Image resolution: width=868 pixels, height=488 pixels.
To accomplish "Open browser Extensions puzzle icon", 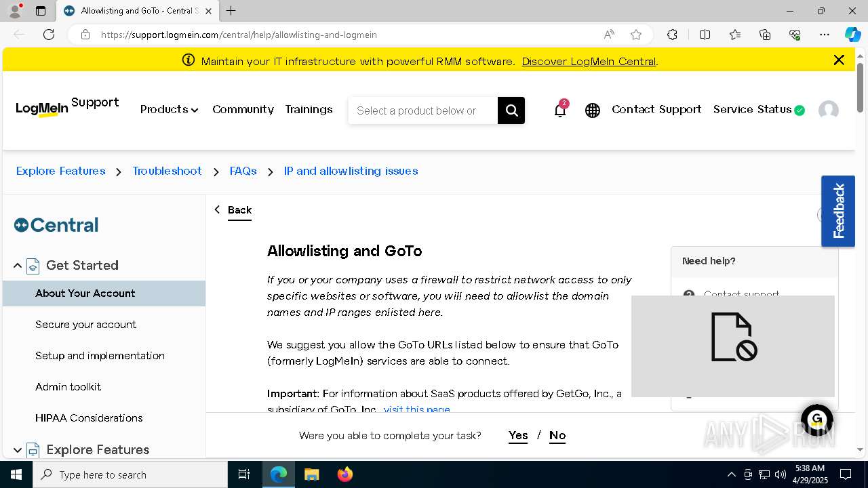I will [672, 35].
